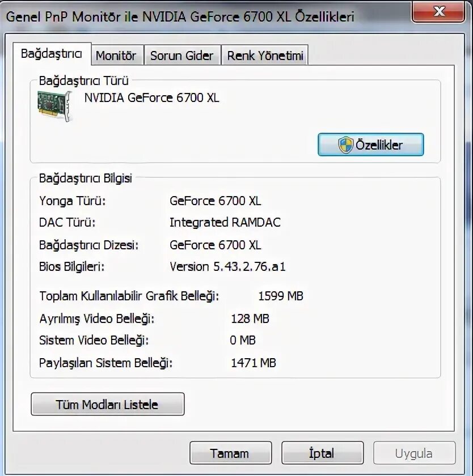Select the '0 MB' value
Screen dimensions: 473x476
click(242, 341)
